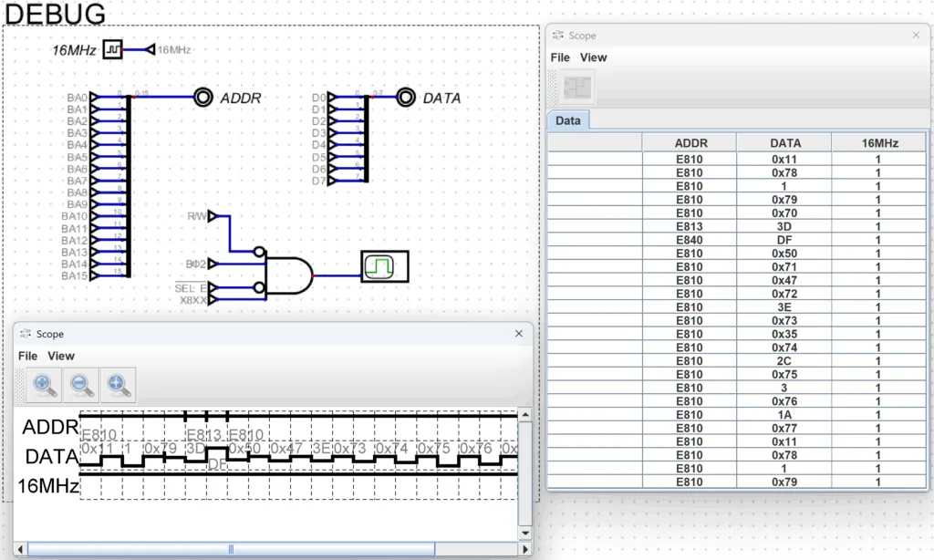Click the 1A data cell
Viewport: 934px width, 560px height.
[784, 415]
